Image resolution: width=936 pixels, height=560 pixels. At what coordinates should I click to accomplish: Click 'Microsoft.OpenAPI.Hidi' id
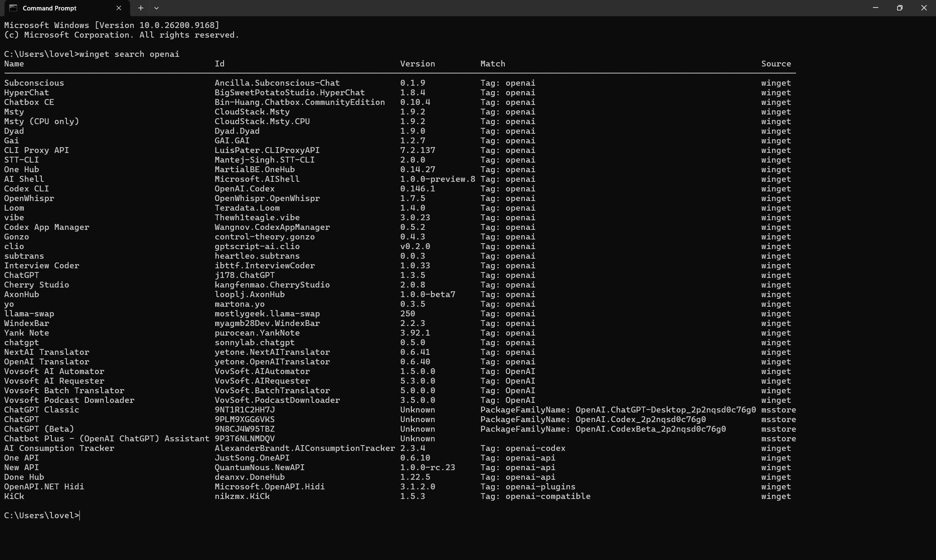270,486
